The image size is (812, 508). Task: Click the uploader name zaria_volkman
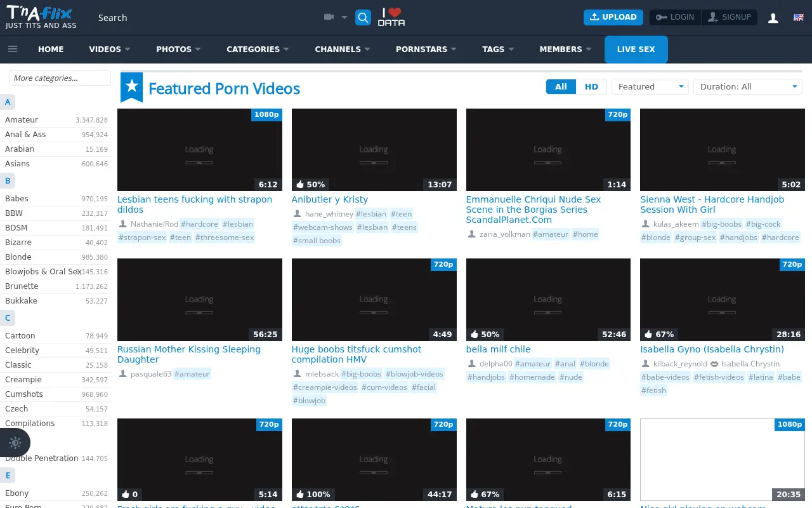[505, 234]
